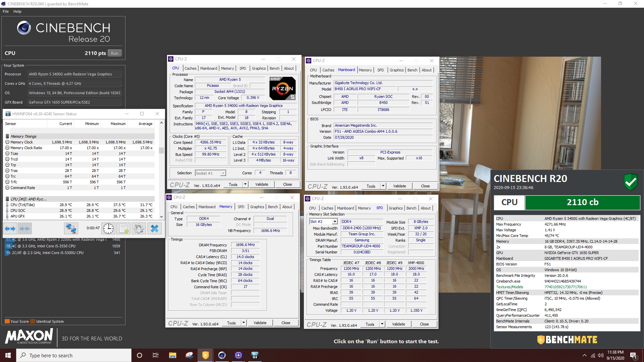This screenshot has height=362, width=644.
Task: Click the Cortana circle on the taskbar
Action: coord(140,355)
